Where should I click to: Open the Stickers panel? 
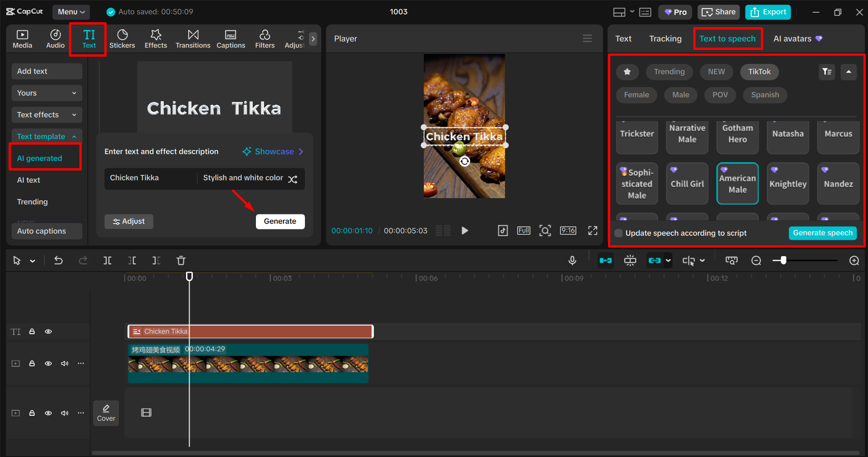point(122,39)
